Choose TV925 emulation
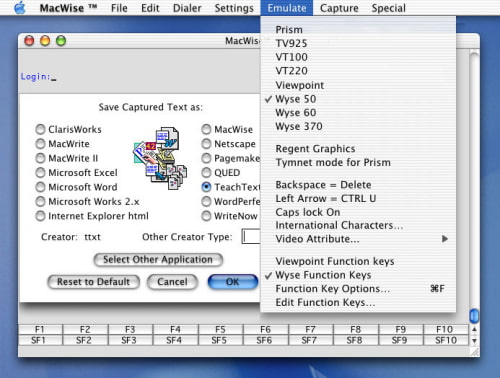 pos(358,43)
